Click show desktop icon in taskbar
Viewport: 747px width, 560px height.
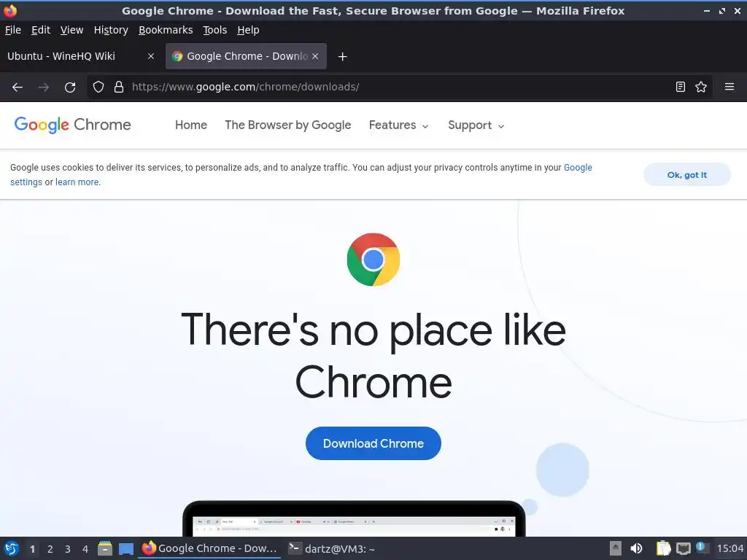125,548
